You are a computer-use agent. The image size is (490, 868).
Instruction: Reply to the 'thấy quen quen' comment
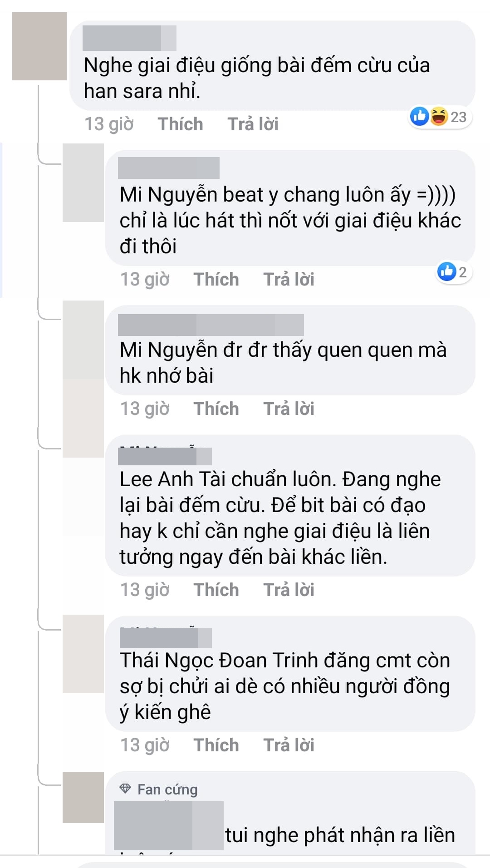coord(289,409)
